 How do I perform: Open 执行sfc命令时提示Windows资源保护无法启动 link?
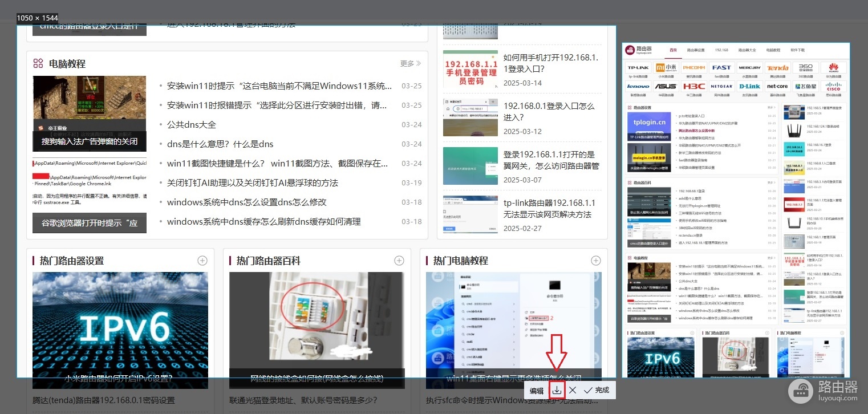point(513,400)
